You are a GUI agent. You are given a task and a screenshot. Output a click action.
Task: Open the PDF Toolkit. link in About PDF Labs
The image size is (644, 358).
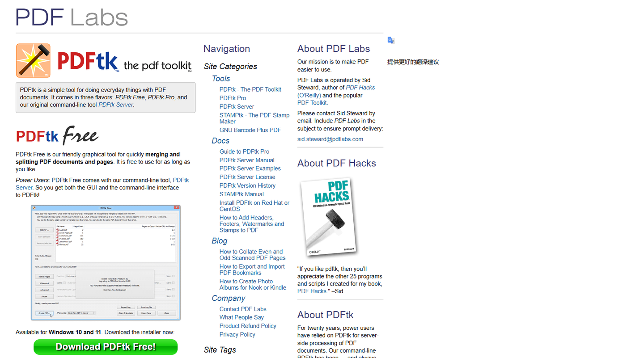313,103
